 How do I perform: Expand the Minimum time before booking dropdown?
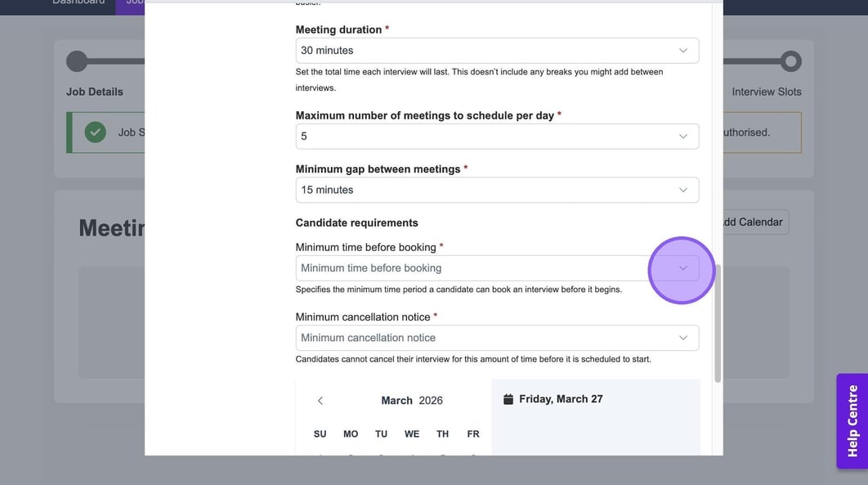point(497,268)
